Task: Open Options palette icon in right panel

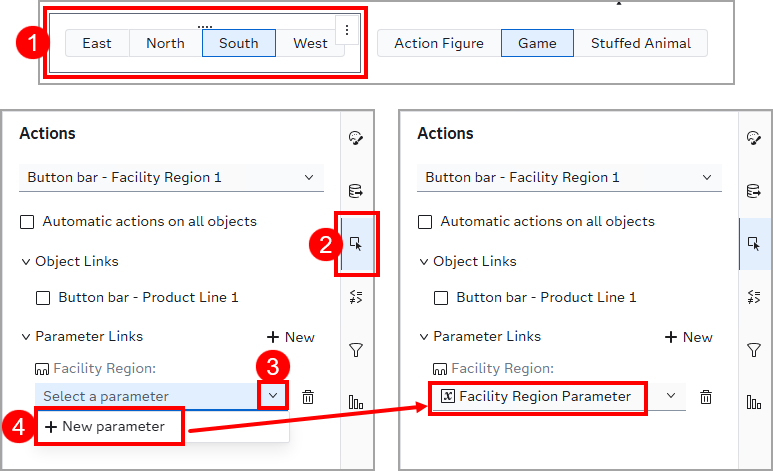Action: (x=754, y=138)
